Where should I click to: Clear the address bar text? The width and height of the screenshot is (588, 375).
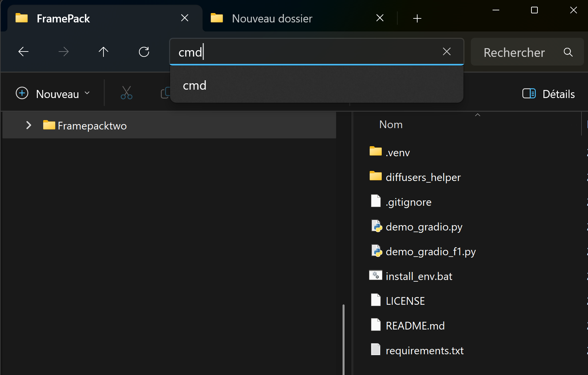point(447,52)
